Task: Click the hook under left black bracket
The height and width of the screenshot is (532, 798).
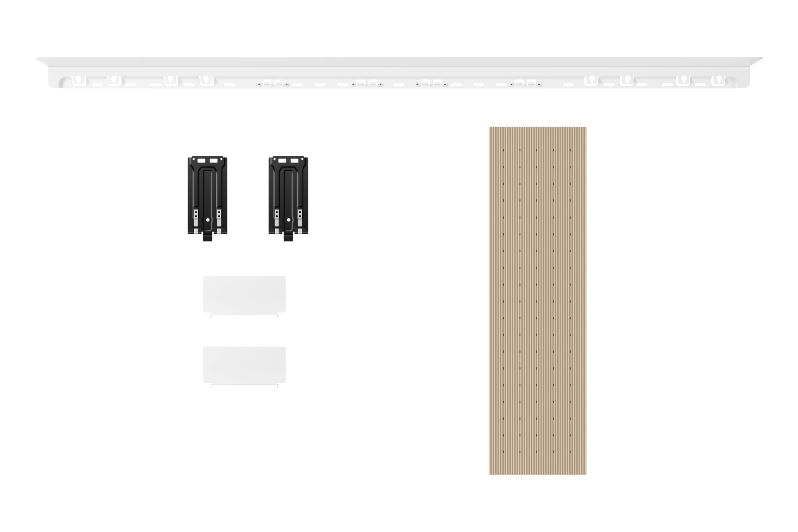Action: tap(207, 239)
